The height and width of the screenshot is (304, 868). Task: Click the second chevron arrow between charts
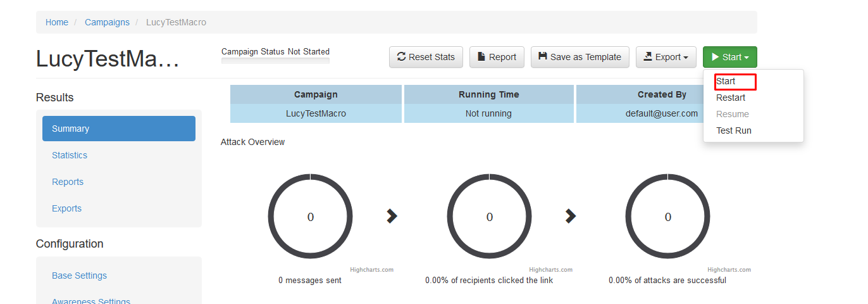(571, 217)
